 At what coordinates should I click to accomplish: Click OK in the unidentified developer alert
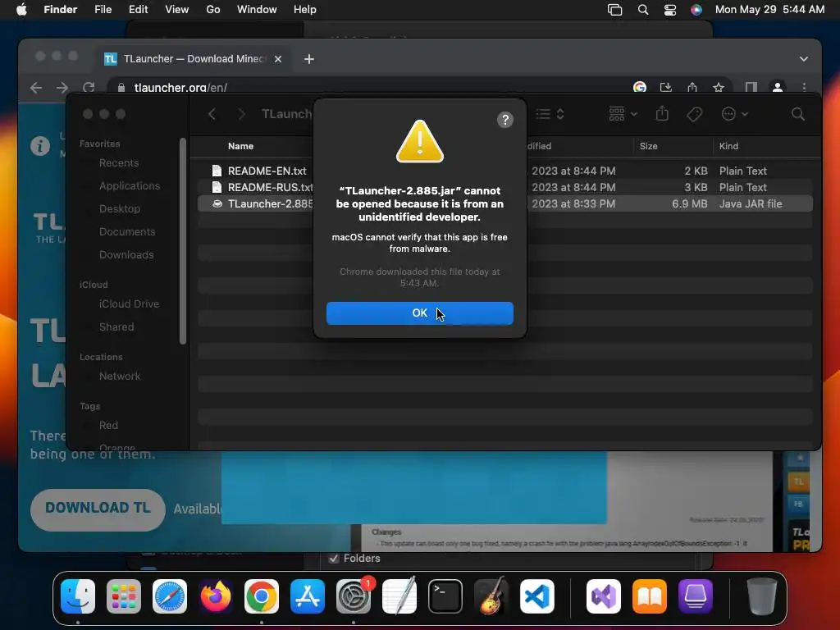coord(419,313)
